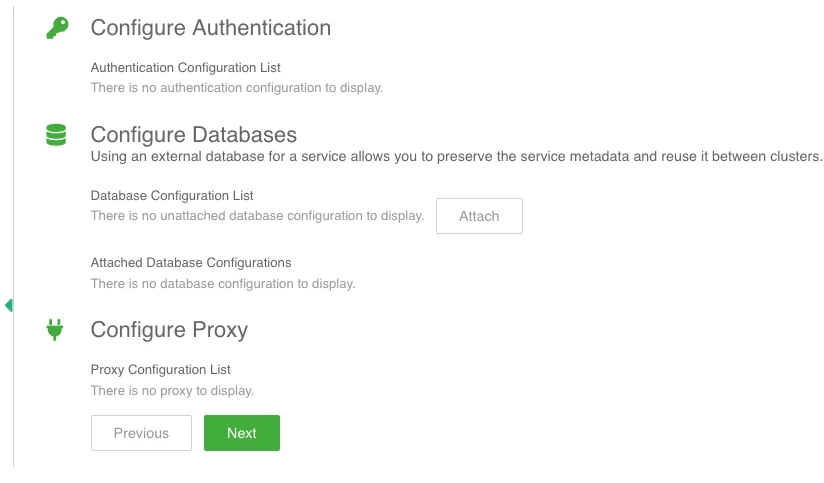
Task: Click 'There is no proxy to display.'
Action: coord(172,391)
